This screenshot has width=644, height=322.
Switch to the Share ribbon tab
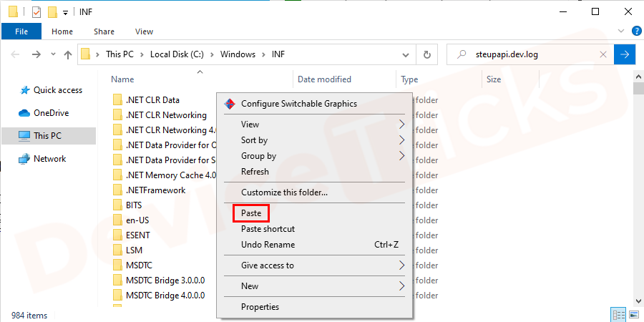point(104,31)
